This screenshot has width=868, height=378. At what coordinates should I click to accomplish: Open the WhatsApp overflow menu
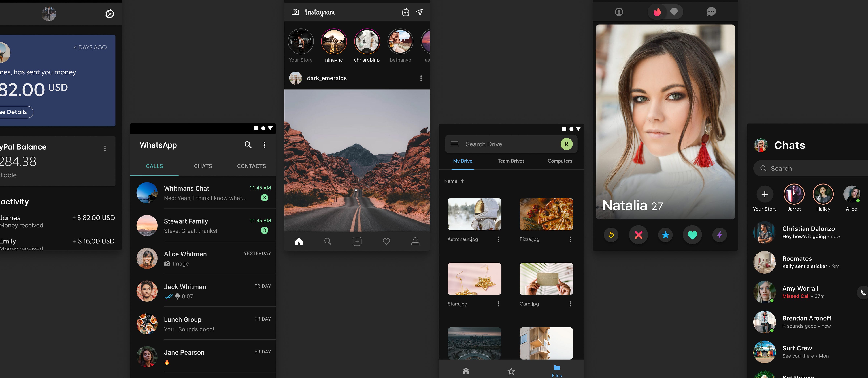(x=265, y=145)
